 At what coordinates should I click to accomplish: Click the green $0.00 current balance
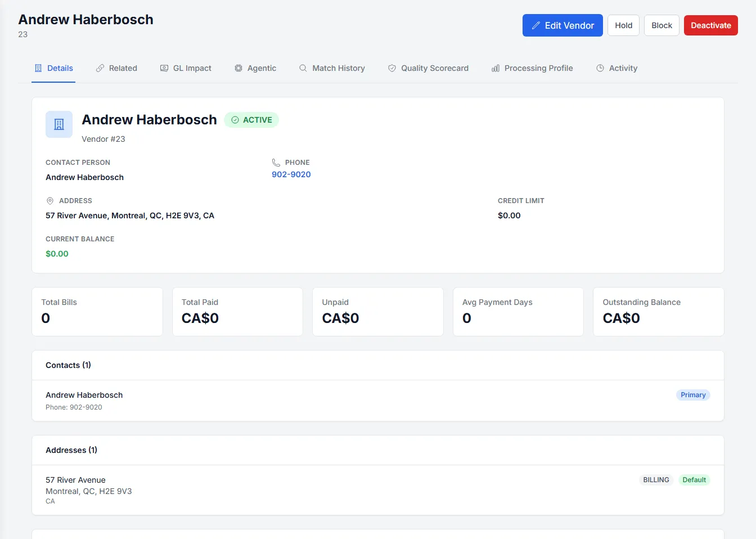[x=57, y=254]
